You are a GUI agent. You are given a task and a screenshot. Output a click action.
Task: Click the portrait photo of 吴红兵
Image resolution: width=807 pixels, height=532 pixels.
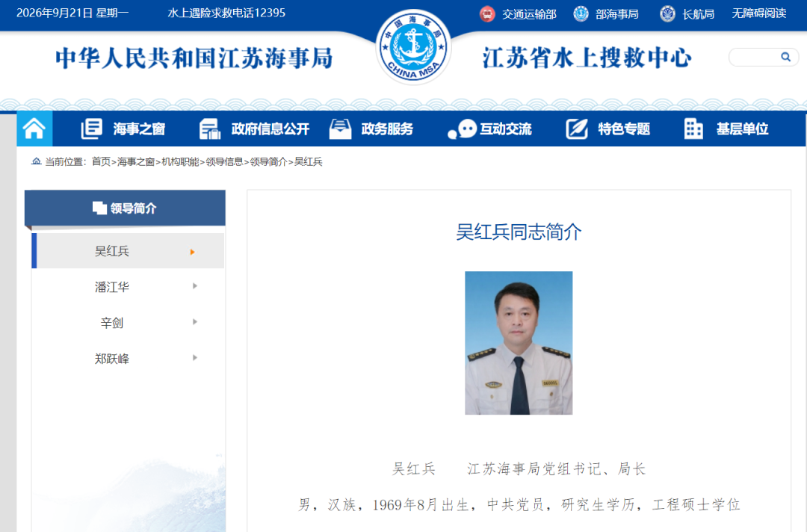[x=519, y=343]
